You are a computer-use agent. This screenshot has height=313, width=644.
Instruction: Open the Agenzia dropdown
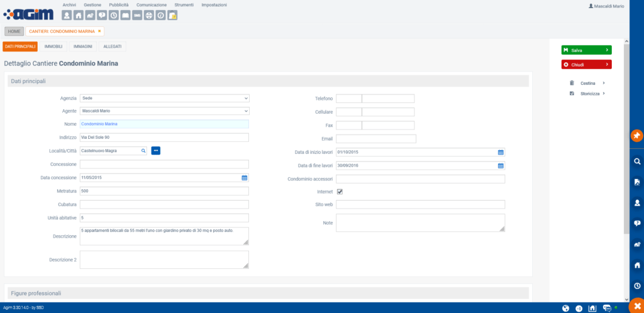164,98
